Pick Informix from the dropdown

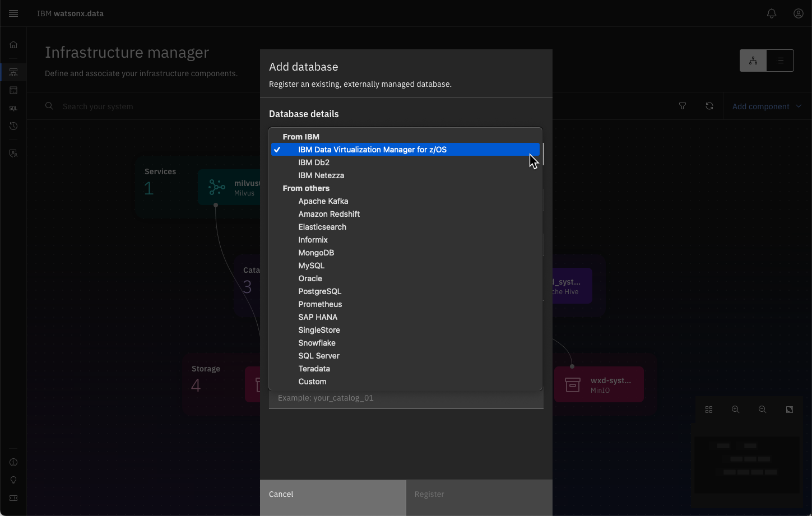pyautogui.click(x=405, y=240)
